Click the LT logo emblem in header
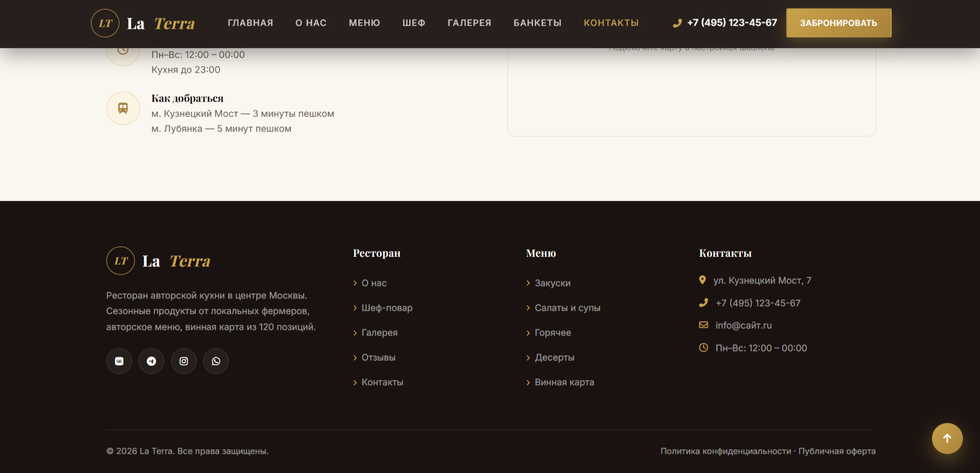 point(105,23)
